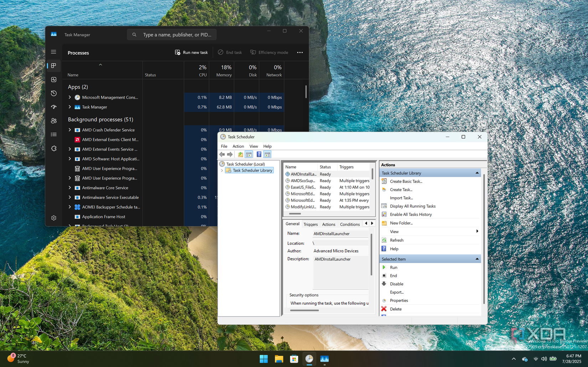Toggle the console tree pane in Task Scheduler

pyautogui.click(x=249, y=154)
